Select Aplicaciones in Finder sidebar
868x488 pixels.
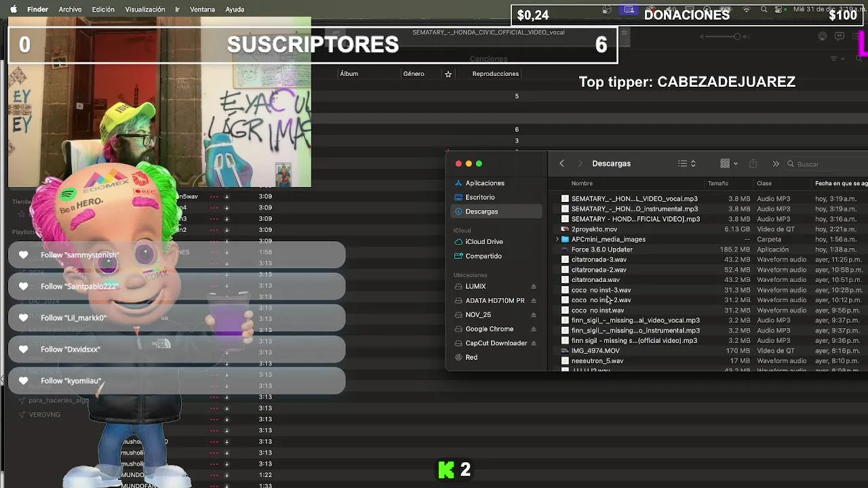point(496,183)
